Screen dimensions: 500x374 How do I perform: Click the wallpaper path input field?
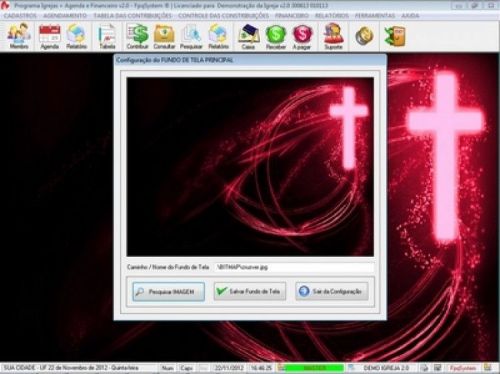pyautogui.click(x=294, y=267)
